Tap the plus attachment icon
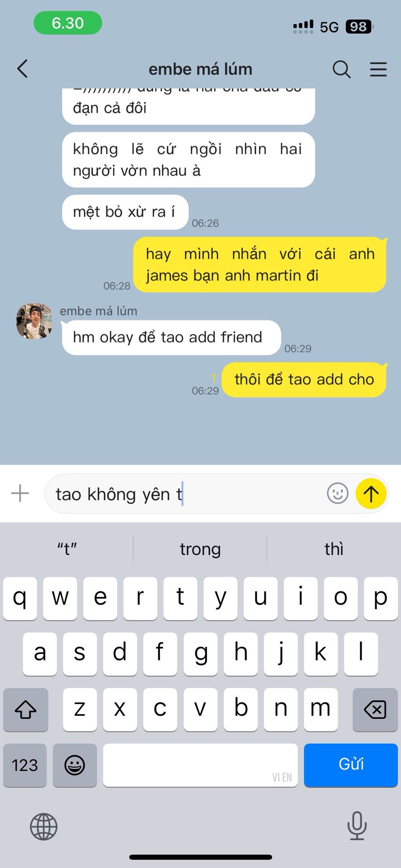Image resolution: width=401 pixels, height=868 pixels. click(20, 493)
